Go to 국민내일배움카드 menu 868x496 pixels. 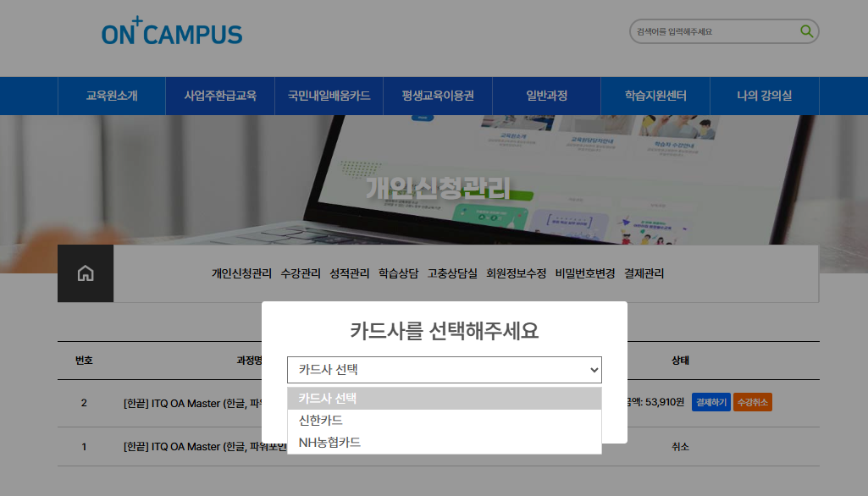click(x=329, y=96)
